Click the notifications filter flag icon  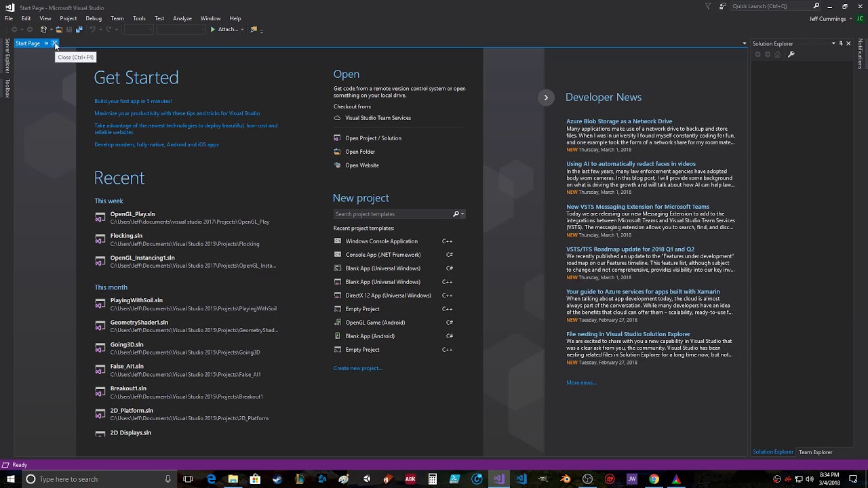point(708,6)
